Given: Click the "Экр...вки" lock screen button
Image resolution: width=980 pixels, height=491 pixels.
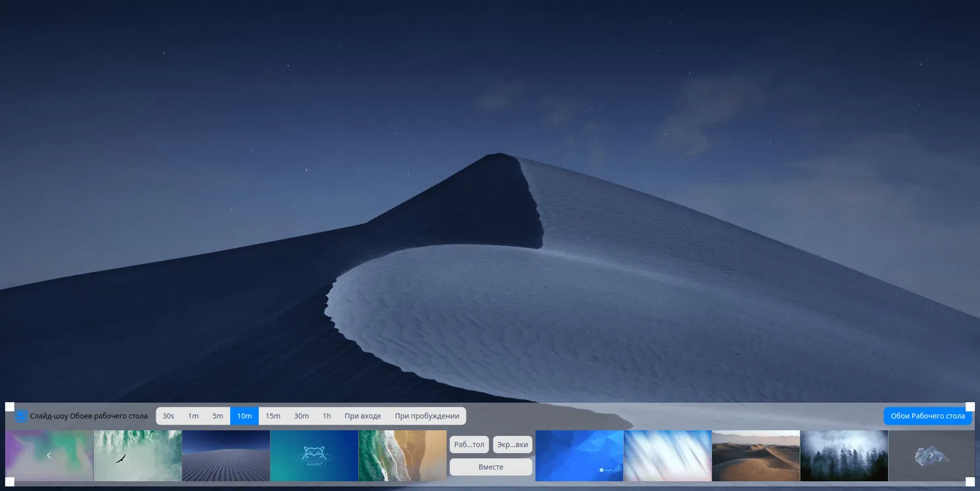Looking at the screenshot, I should 512,445.
